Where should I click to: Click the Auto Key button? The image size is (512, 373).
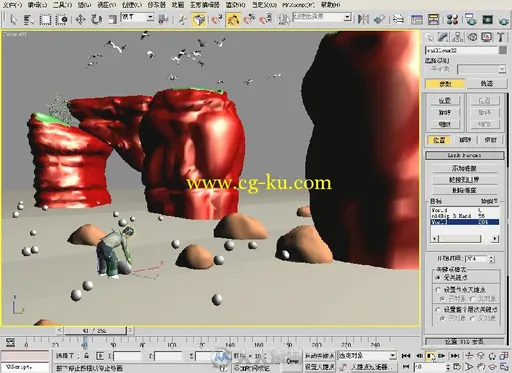click(319, 356)
